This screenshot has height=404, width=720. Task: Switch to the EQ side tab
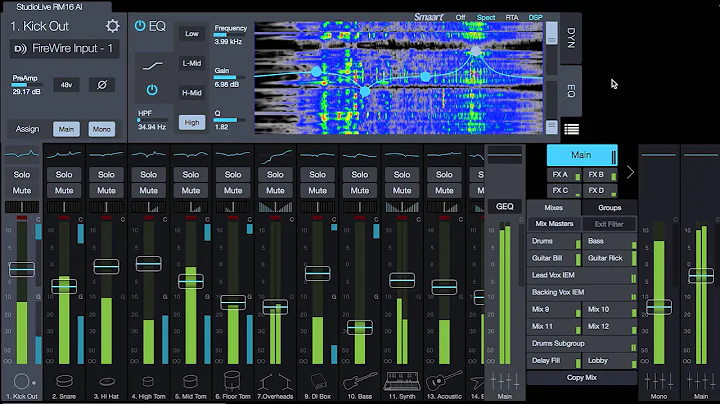571,91
